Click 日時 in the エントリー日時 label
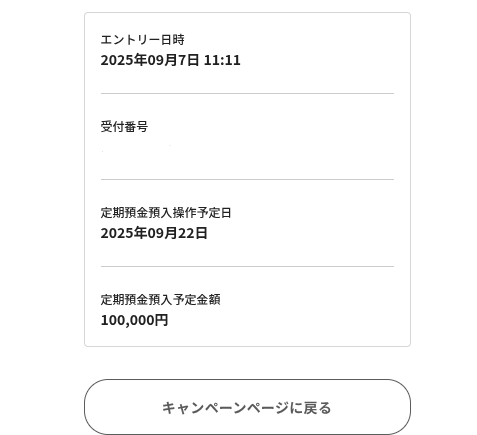Image resolution: width=477 pixels, height=435 pixels. click(173, 40)
